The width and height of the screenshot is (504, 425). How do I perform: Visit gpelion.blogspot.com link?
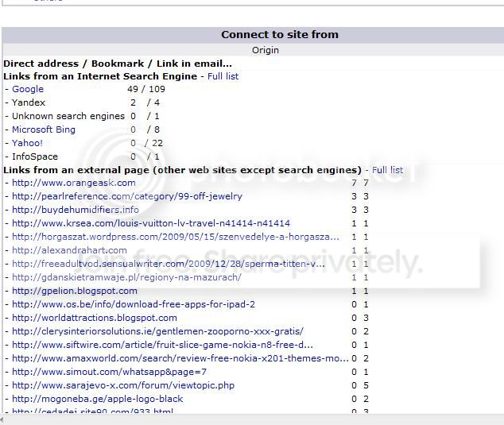[74, 291]
